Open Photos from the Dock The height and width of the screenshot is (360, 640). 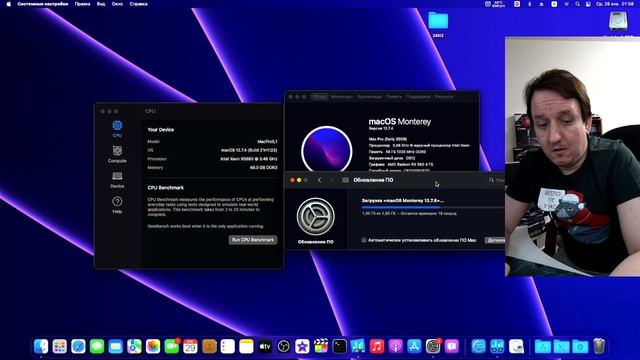point(153,347)
